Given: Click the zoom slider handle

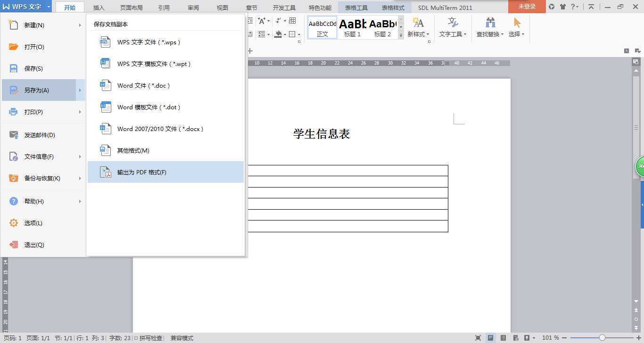Looking at the screenshot, I should tap(602, 338).
